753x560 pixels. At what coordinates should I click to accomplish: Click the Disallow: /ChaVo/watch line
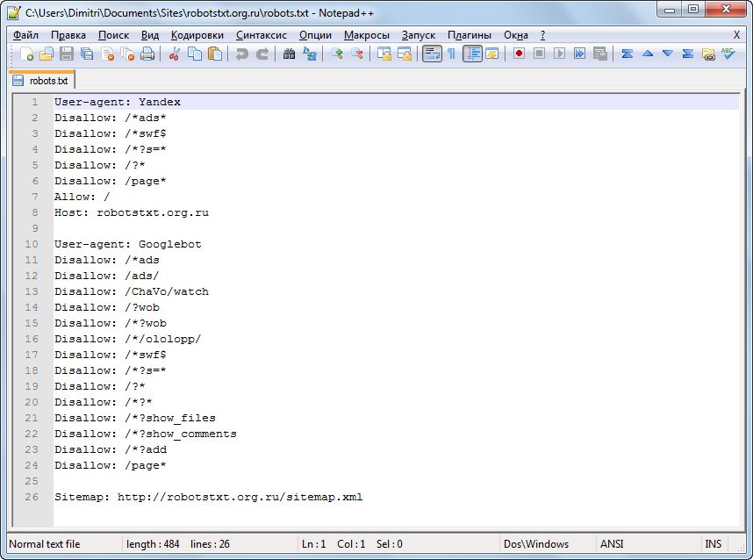132,291
